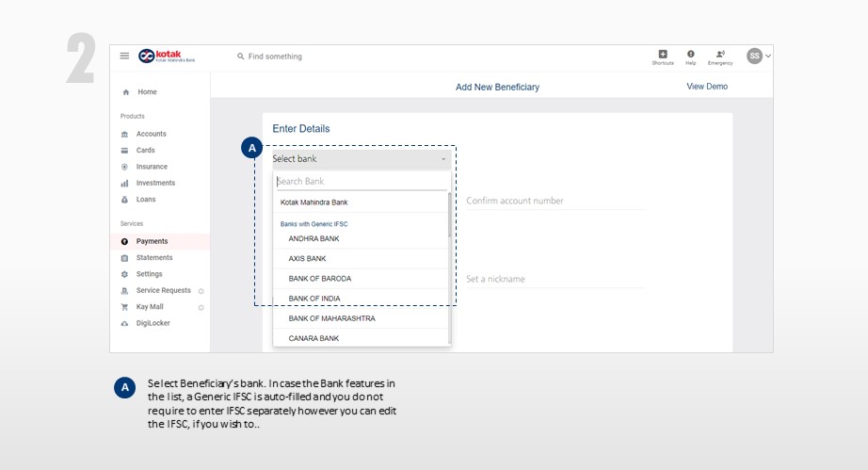The width and height of the screenshot is (868, 470).
Task: Open Payments menu item
Action: (x=160, y=241)
